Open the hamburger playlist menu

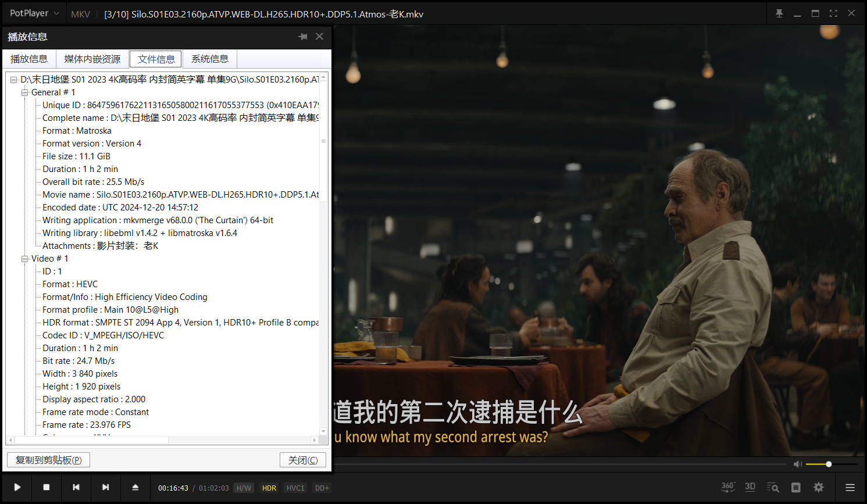click(x=850, y=488)
